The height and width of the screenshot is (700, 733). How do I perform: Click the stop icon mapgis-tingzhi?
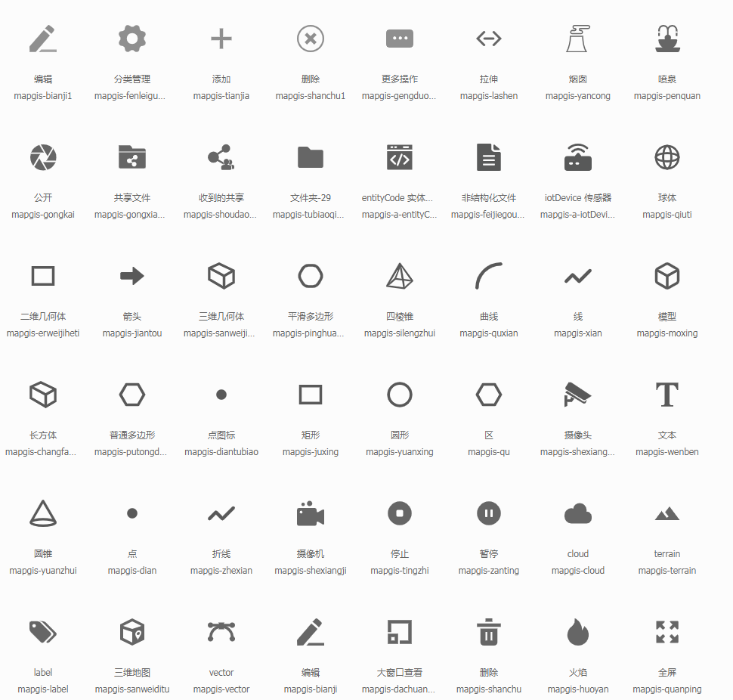[400, 513]
